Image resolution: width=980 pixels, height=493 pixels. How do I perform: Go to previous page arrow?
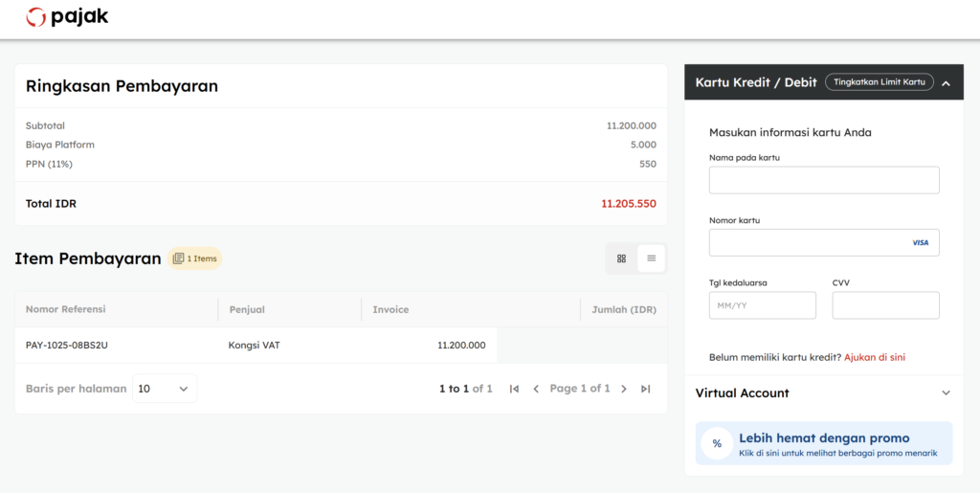pyautogui.click(x=536, y=389)
